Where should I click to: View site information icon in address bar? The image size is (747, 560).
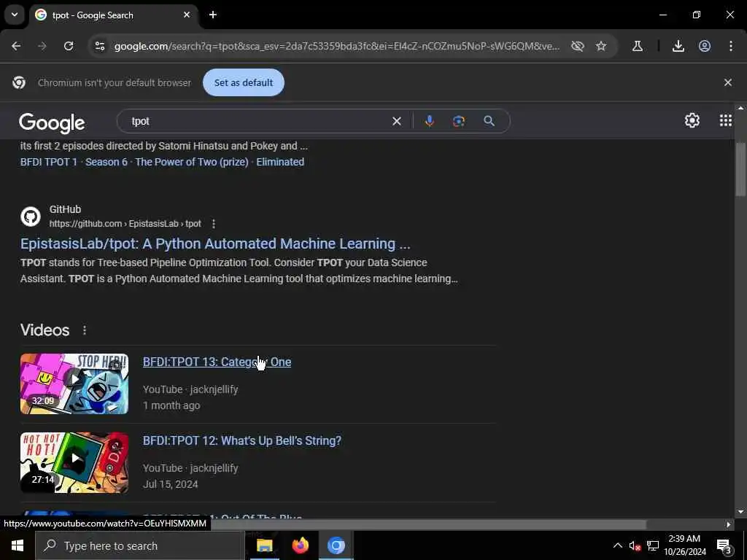point(100,46)
